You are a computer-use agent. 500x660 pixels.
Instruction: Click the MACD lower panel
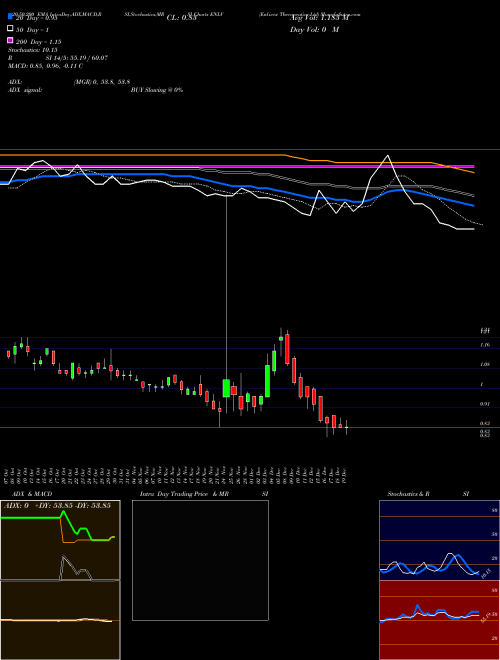tap(60, 620)
